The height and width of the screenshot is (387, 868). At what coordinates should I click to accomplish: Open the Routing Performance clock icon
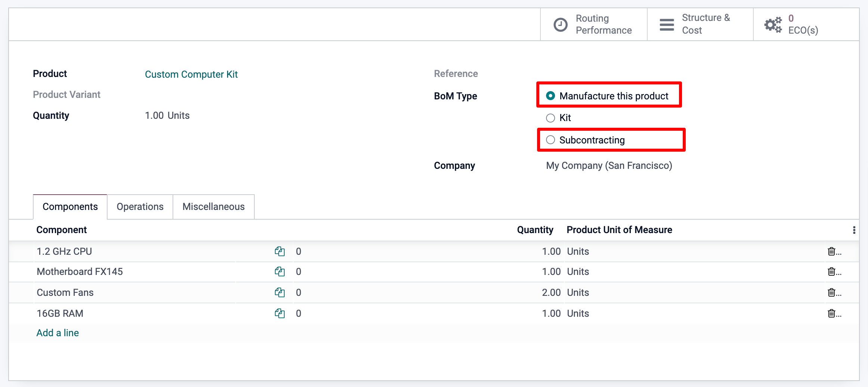click(x=560, y=25)
